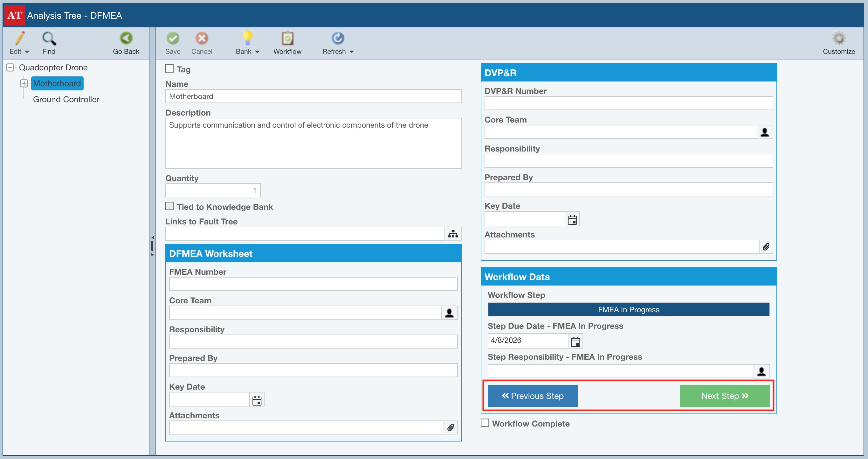The image size is (868, 459).
Task: Open the Bank dropdown menu
Action: point(257,52)
